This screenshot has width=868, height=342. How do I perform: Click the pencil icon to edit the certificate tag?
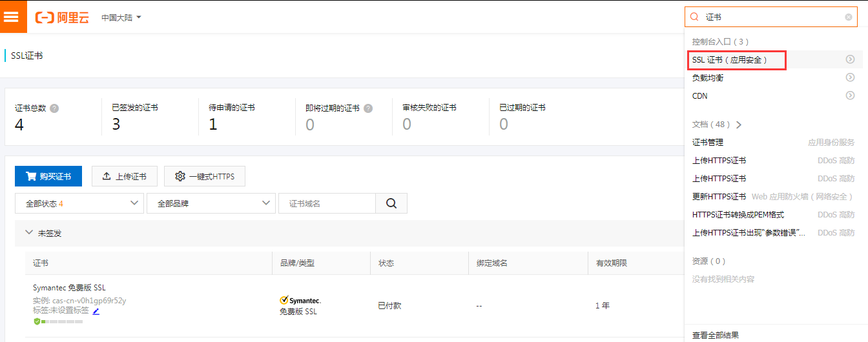click(96, 311)
